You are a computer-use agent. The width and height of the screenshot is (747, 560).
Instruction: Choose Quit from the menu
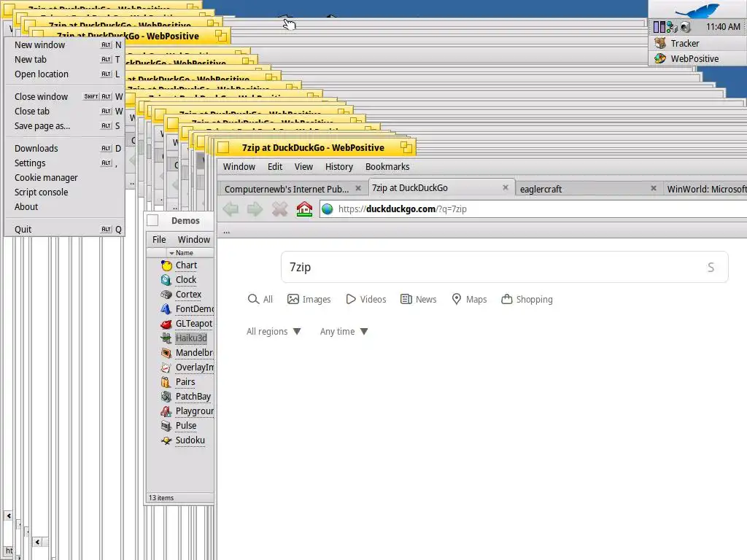[x=65, y=230]
